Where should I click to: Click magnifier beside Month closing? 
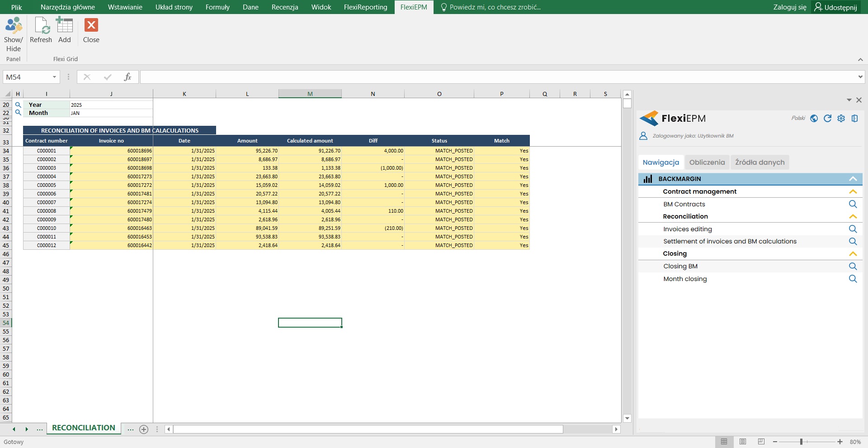[853, 279]
